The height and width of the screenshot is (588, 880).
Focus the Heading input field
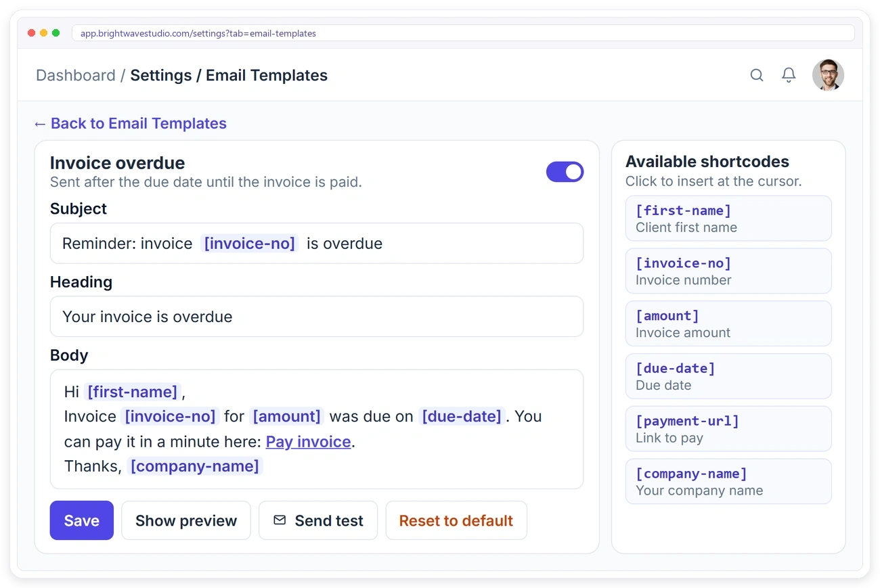(317, 317)
